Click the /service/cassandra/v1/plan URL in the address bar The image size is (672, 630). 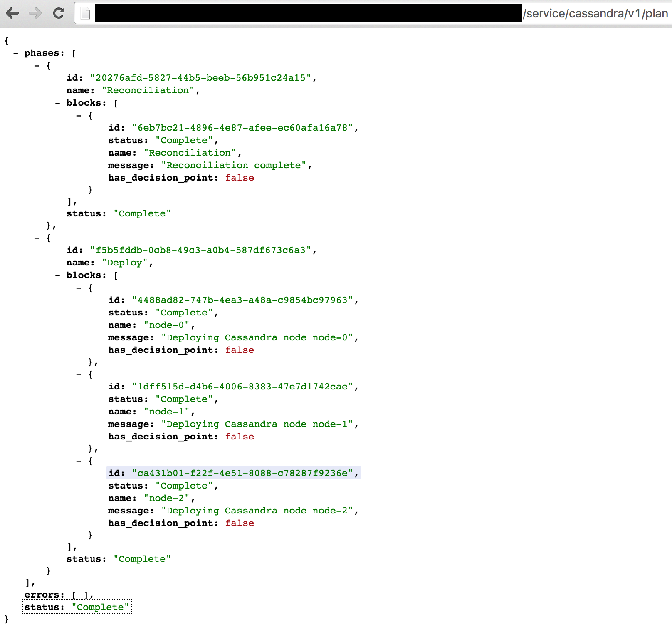click(595, 14)
